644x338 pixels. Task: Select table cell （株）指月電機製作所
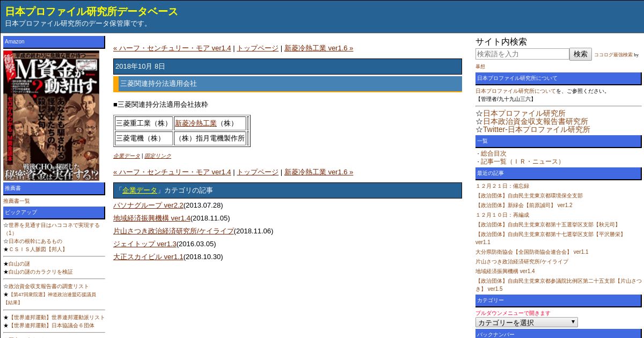pyautogui.click(x=210, y=138)
